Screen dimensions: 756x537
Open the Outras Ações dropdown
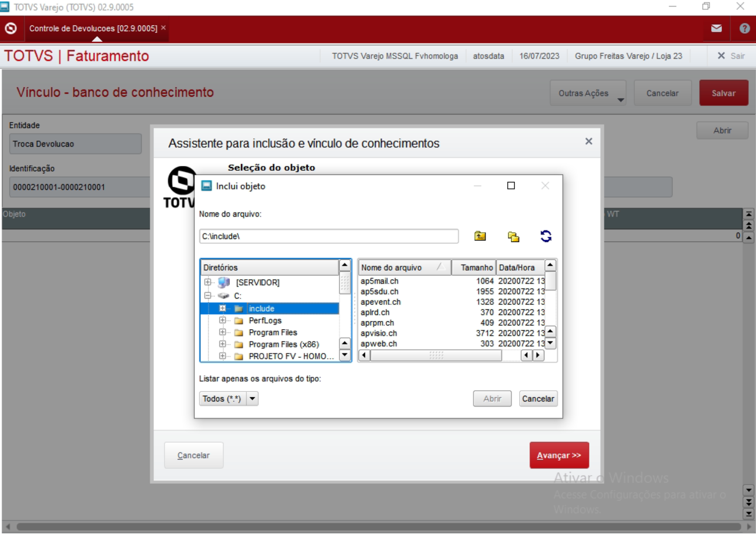(x=588, y=93)
